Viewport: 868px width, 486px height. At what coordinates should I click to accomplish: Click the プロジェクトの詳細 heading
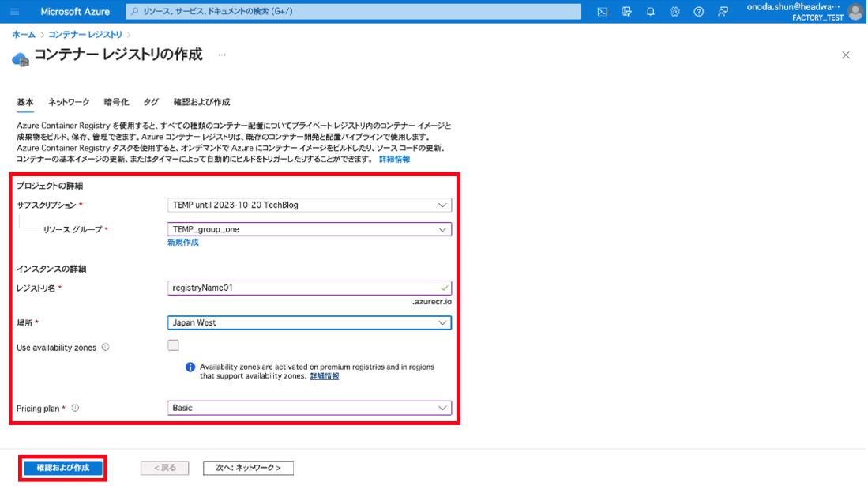coord(49,186)
